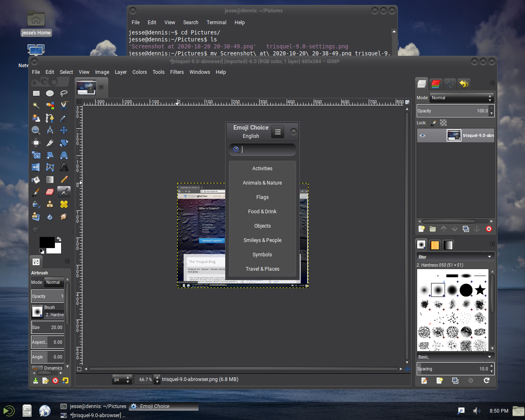Toggle Lock alpha channel checkerboard
525x420 pixels.
point(443,123)
